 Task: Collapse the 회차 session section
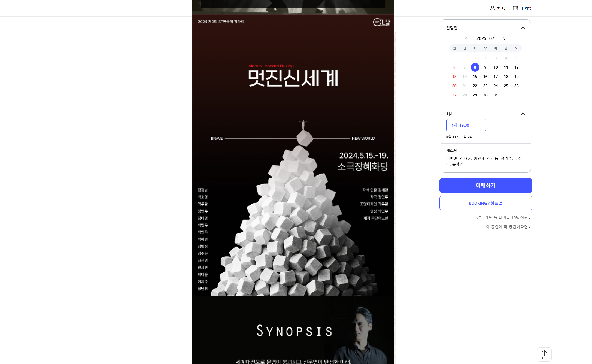click(x=523, y=114)
